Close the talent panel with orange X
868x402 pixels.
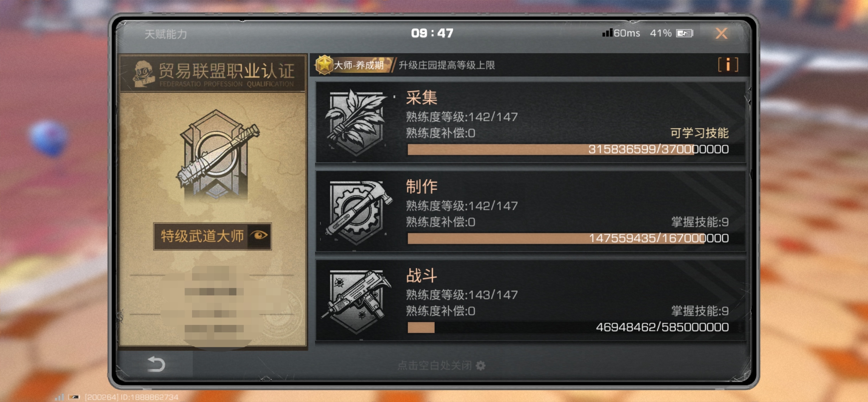[721, 33]
